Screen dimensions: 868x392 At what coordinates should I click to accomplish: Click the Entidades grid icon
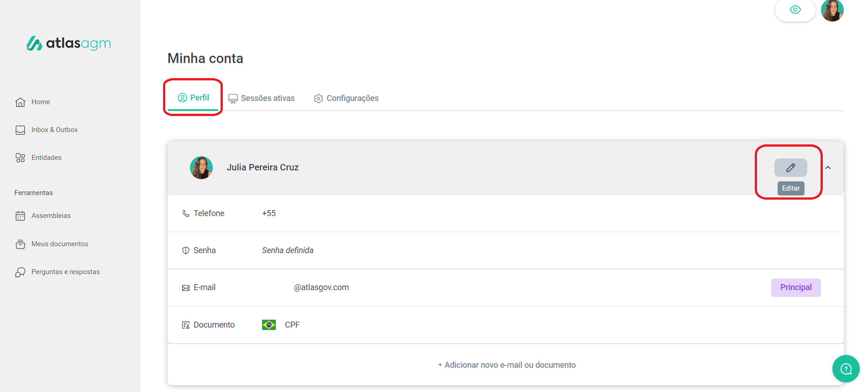tap(20, 158)
